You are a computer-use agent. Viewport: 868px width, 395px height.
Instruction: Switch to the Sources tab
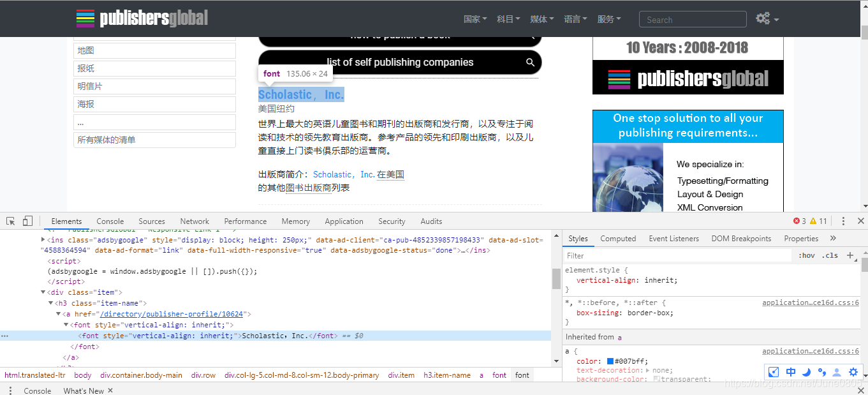pos(152,221)
